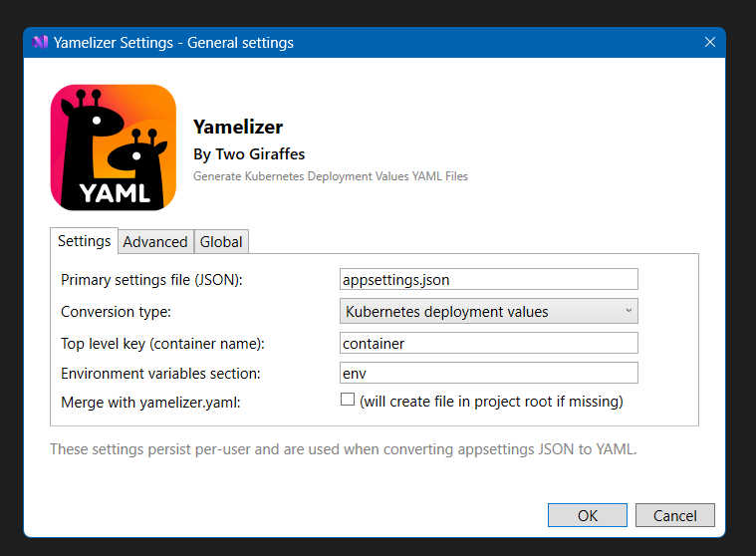Image resolution: width=756 pixels, height=556 pixels.
Task: Click the Yamelizer giraffe YAML logo
Action: coord(113,147)
